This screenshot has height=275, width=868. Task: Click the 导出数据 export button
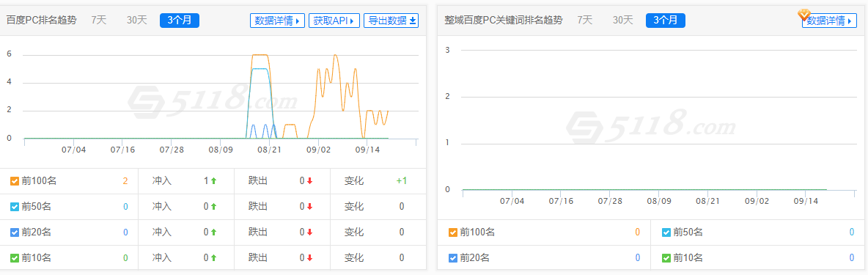[391, 21]
